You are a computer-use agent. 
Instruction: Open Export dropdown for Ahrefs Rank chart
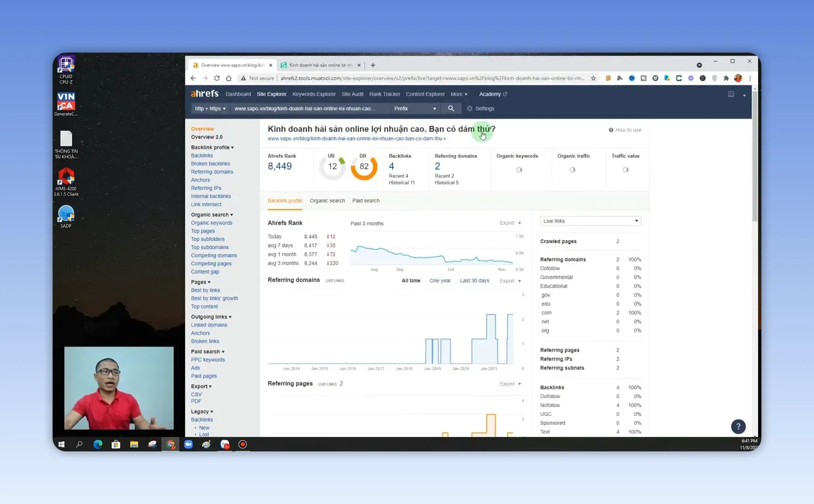(510, 223)
